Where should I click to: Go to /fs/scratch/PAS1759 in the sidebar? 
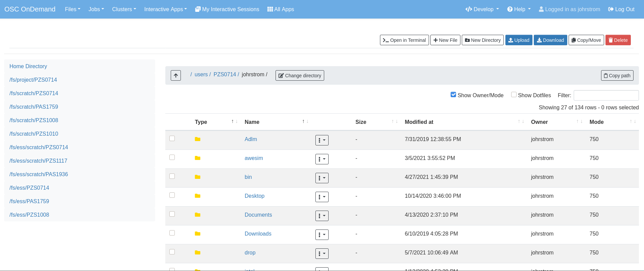[34, 107]
